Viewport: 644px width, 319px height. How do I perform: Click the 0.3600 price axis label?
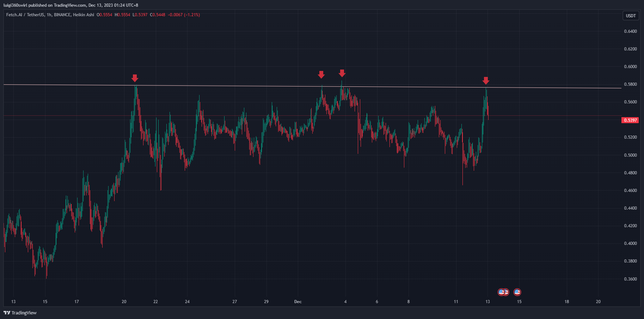[x=630, y=279]
